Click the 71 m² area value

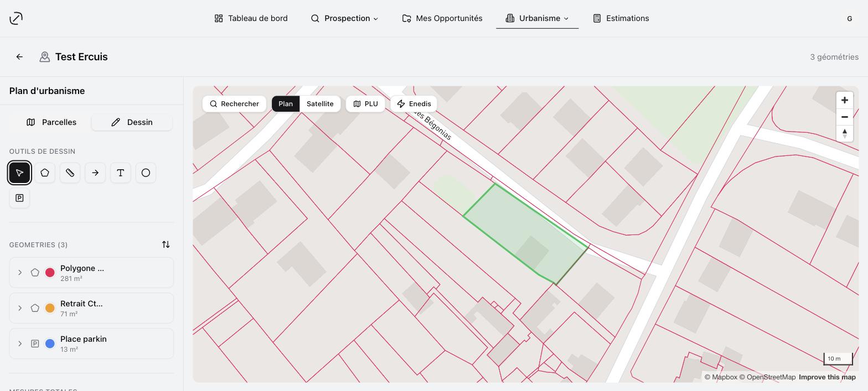point(69,314)
